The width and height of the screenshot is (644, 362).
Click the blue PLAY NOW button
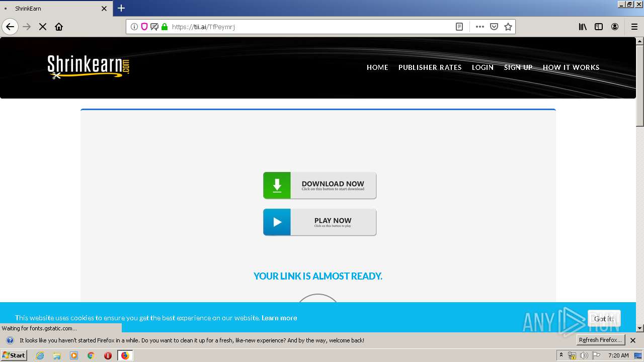click(319, 222)
